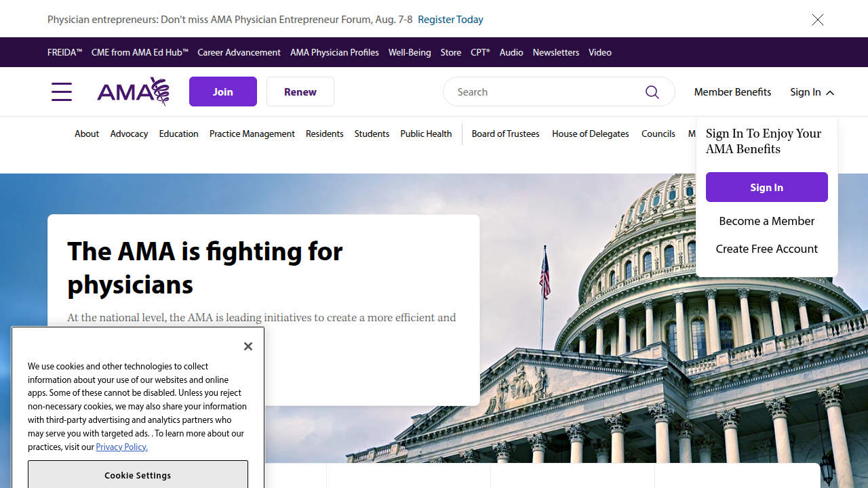This screenshot has height=488, width=868.
Task: Click the Renew button
Action: [x=300, y=91]
